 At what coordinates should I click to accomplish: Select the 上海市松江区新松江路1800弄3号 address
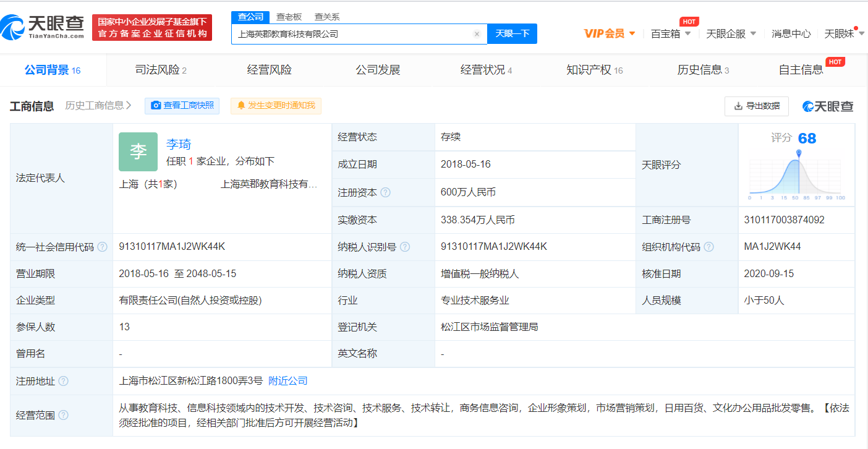(x=191, y=381)
